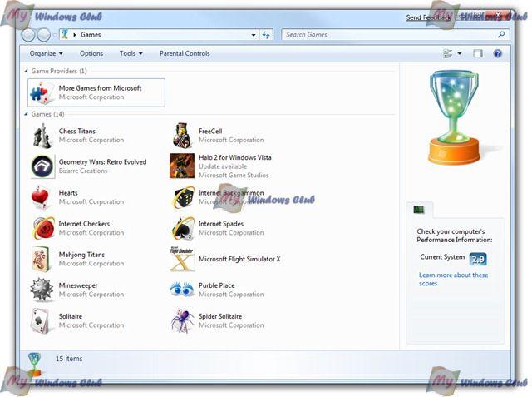Click the Minesweeper title text
Screen dimensions: 532x397
pos(78,285)
